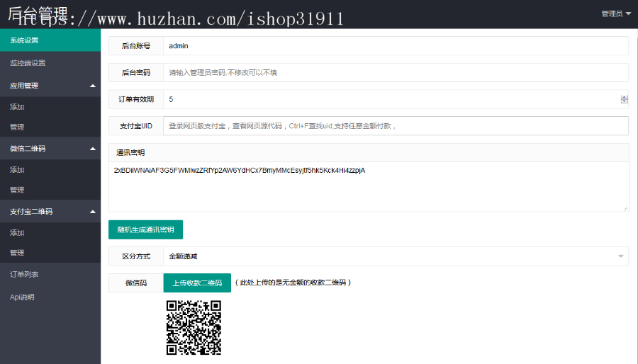Click 上传收款二维码 button
This screenshot has width=638, height=364.
tap(197, 283)
